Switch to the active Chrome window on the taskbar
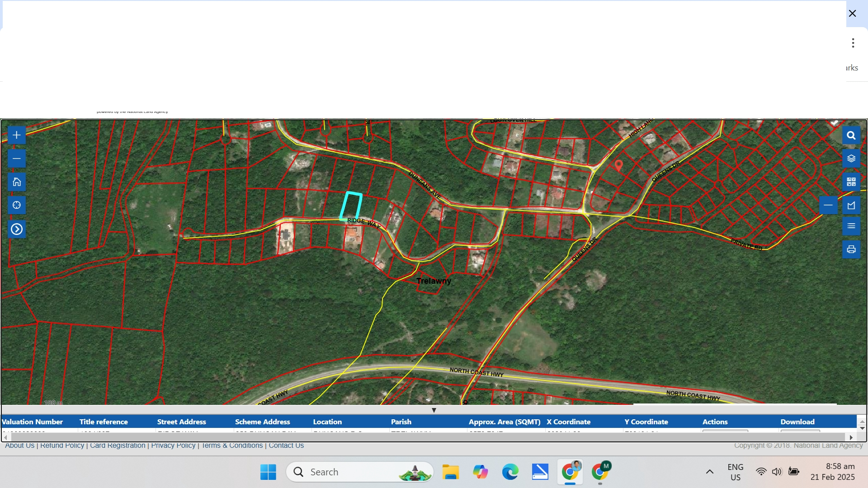 [570, 472]
